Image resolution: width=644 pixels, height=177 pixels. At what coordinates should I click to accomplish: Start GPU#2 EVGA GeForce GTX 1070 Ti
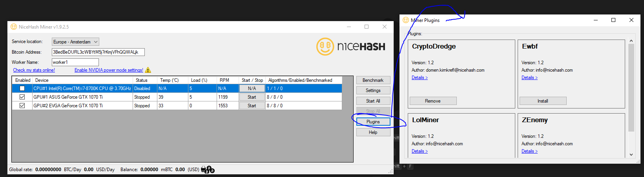(252, 106)
